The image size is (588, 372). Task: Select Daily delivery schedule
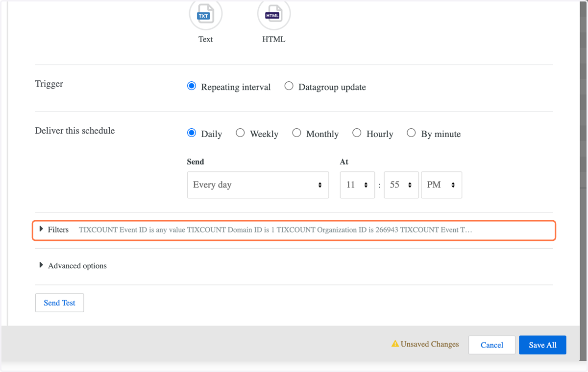click(x=192, y=133)
